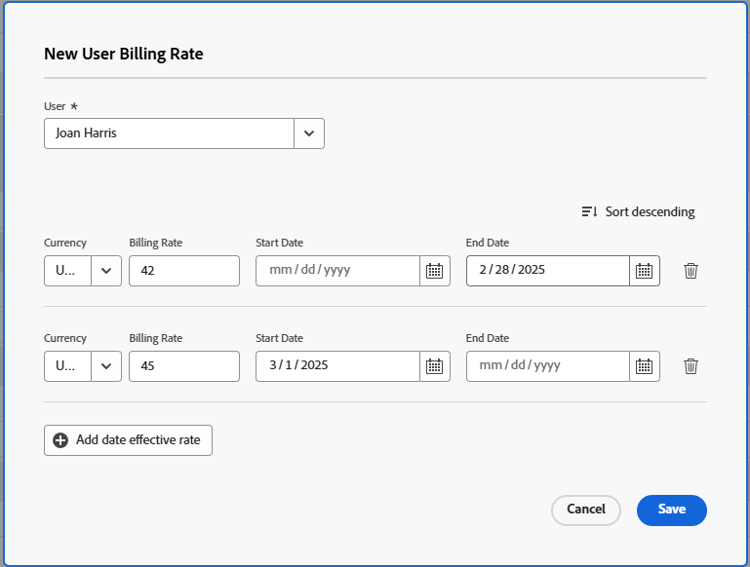The width and height of the screenshot is (750, 567).
Task: Focus the empty End Date field
Action: [547, 366]
